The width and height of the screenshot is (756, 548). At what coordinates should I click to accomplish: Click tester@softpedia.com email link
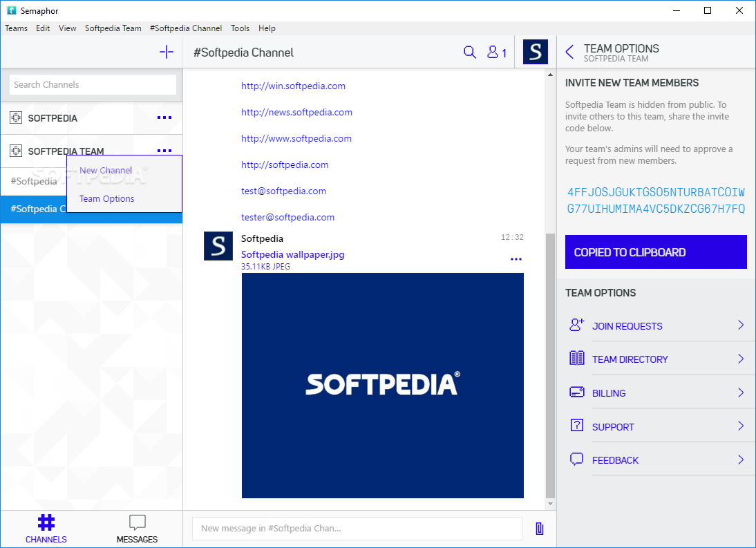(287, 218)
